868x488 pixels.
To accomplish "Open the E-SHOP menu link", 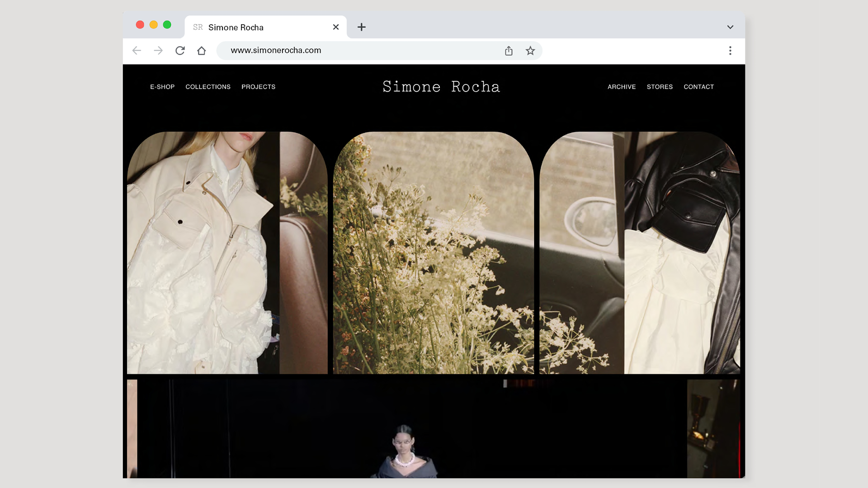I will click(x=162, y=87).
